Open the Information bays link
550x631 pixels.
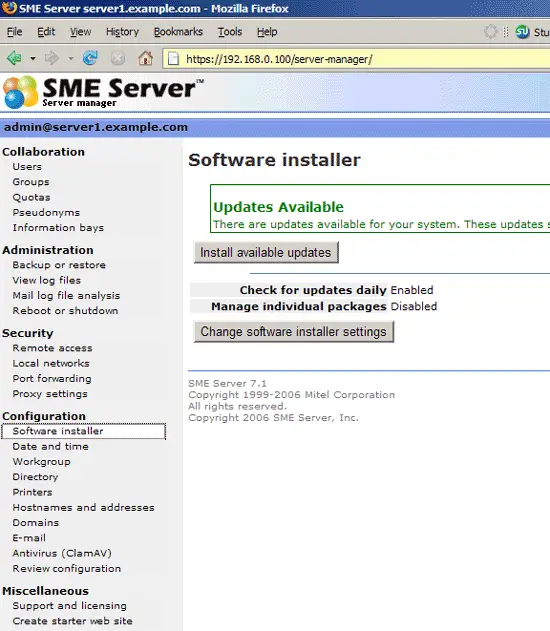(58, 228)
